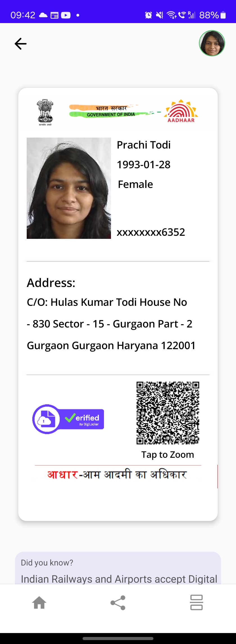
Task: Tap the Government of India emblem
Action: tap(45, 112)
